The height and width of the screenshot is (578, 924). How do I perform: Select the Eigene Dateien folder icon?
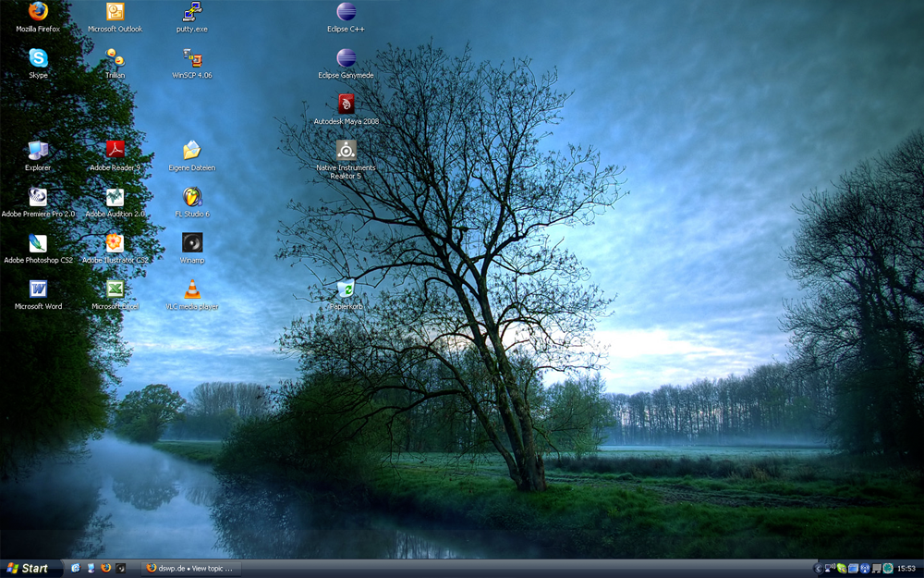(192, 156)
